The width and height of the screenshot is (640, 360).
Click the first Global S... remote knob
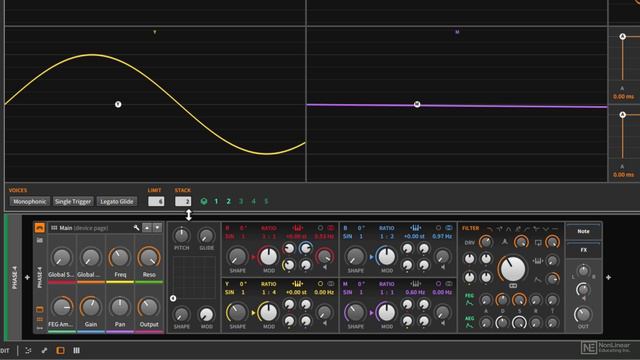tap(62, 258)
